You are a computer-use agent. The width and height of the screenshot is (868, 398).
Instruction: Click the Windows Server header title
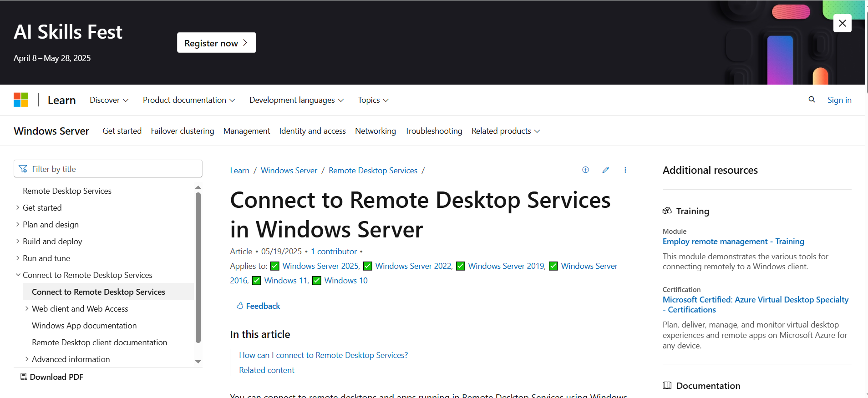51,131
